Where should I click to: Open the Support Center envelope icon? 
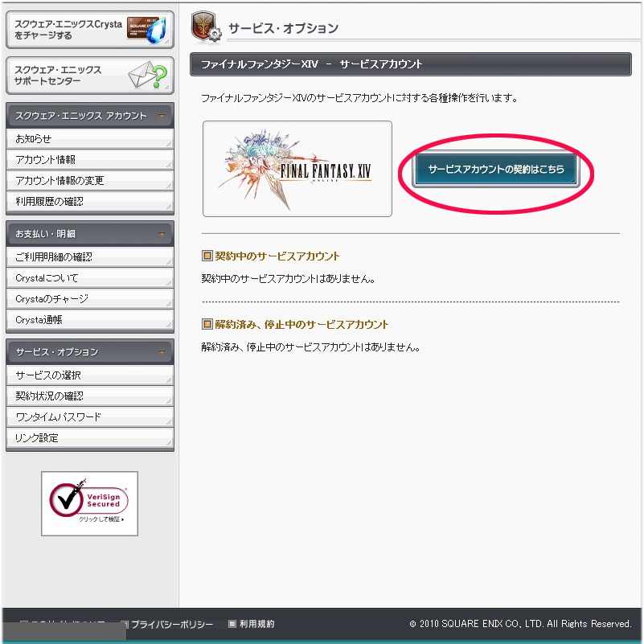click(x=147, y=75)
